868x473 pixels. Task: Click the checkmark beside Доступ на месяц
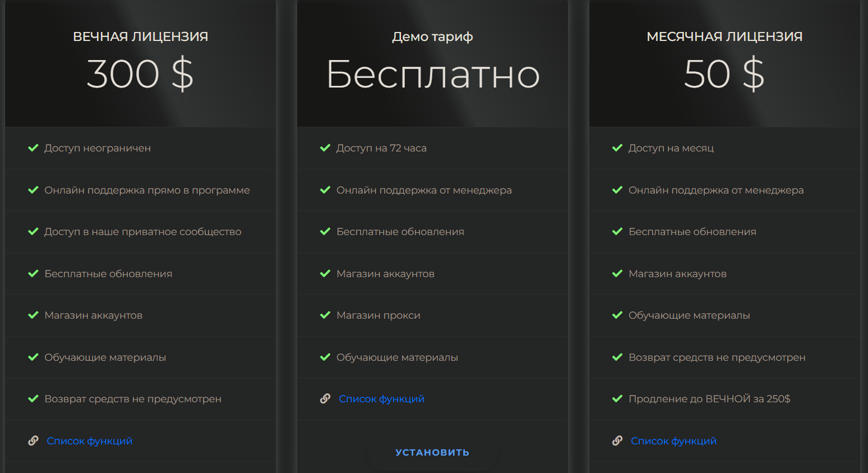point(617,148)
